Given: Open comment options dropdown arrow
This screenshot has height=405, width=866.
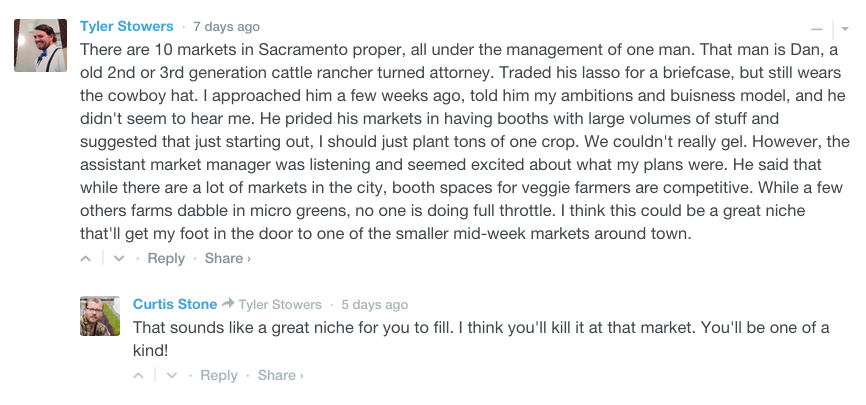Looking at the screenshot, I should (839, 28).
